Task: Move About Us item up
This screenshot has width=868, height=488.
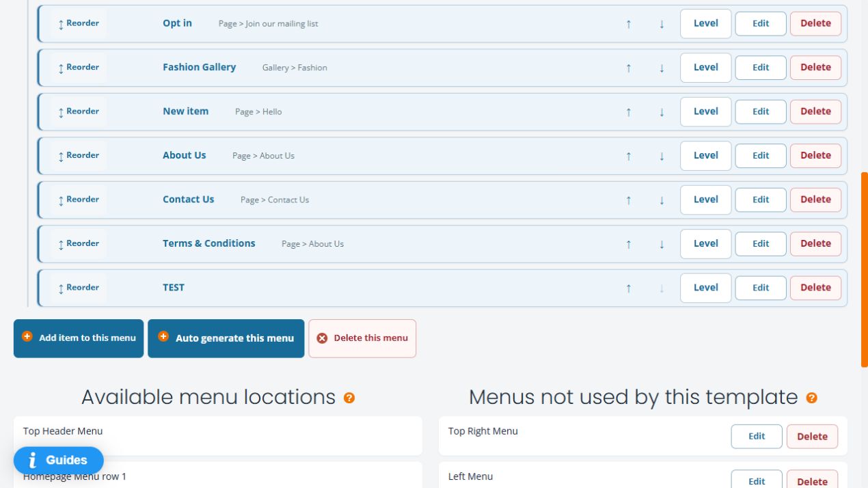Action: tap(629, 156)
